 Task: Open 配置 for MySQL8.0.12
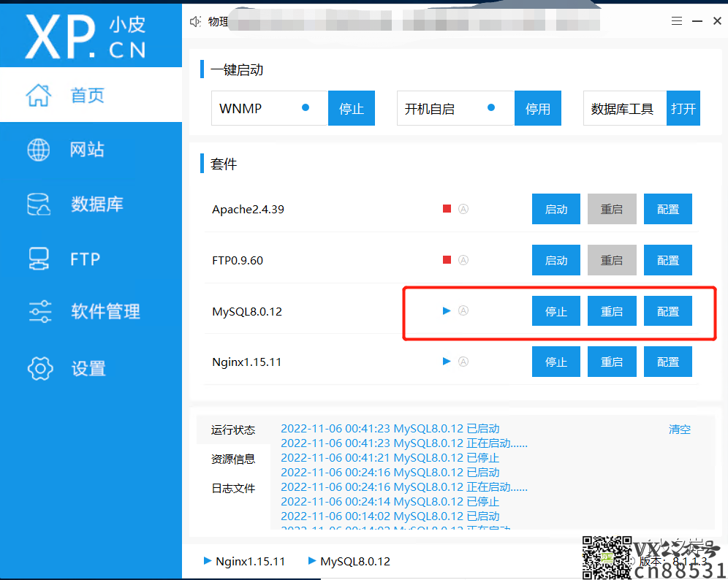667,311
